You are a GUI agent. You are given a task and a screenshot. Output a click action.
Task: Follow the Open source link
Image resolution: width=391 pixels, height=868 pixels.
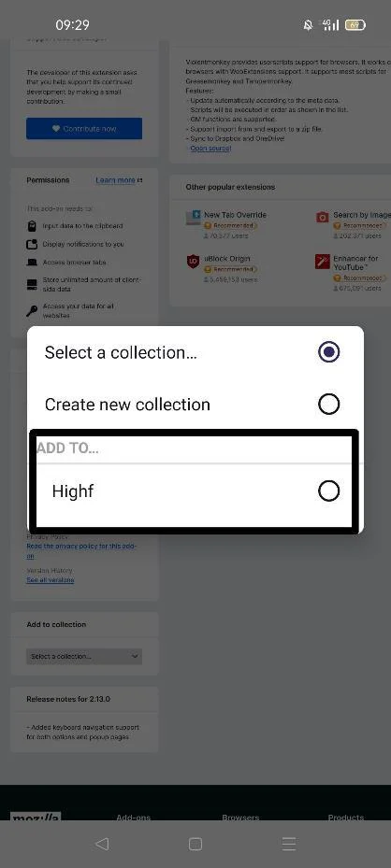click(x=211, y=149)
